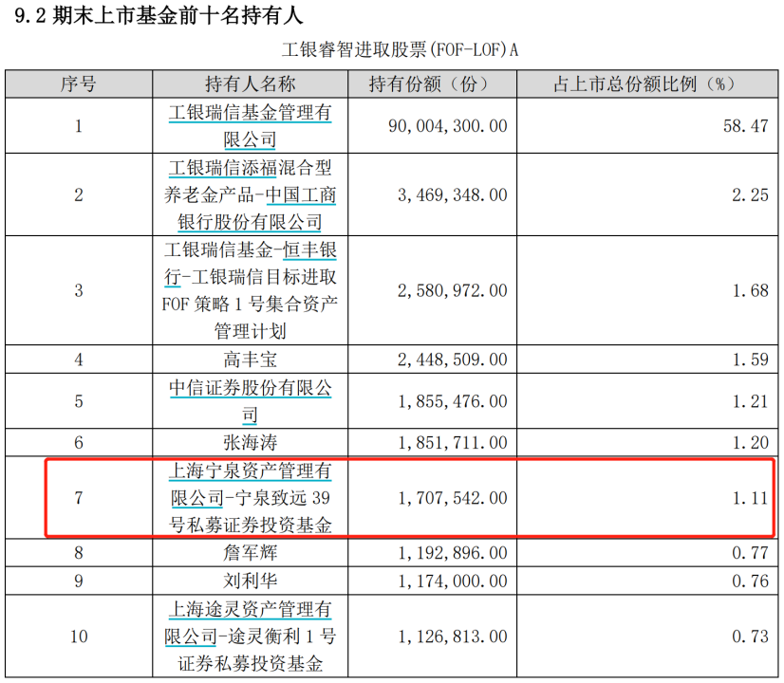Screen dimensions: 784x683
Task: Click the 58.47 percentage cell
Action: pyautogui.click(x=745, y=126)
